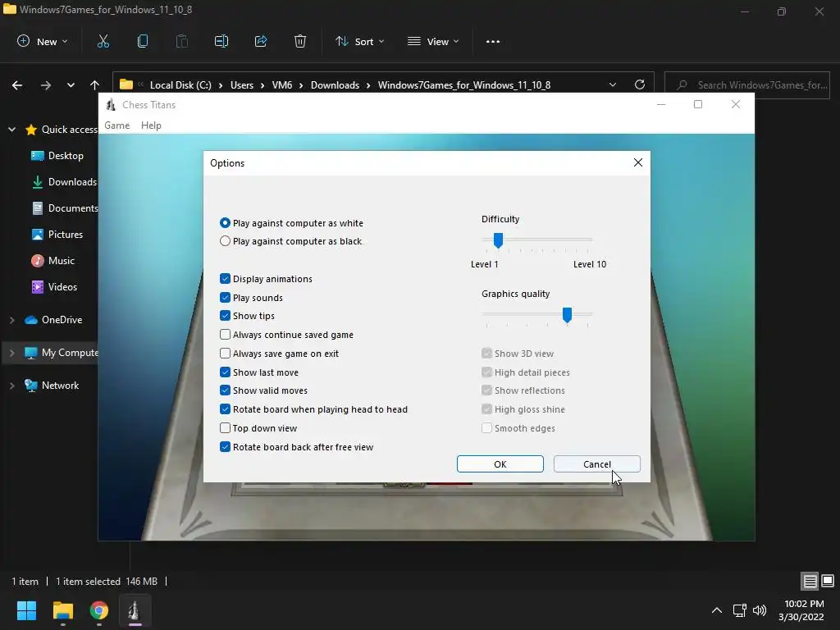Click VM6 in the address breadcrumb
The height and width of the screenshot is (630, 840).
(x=282, y=85)
